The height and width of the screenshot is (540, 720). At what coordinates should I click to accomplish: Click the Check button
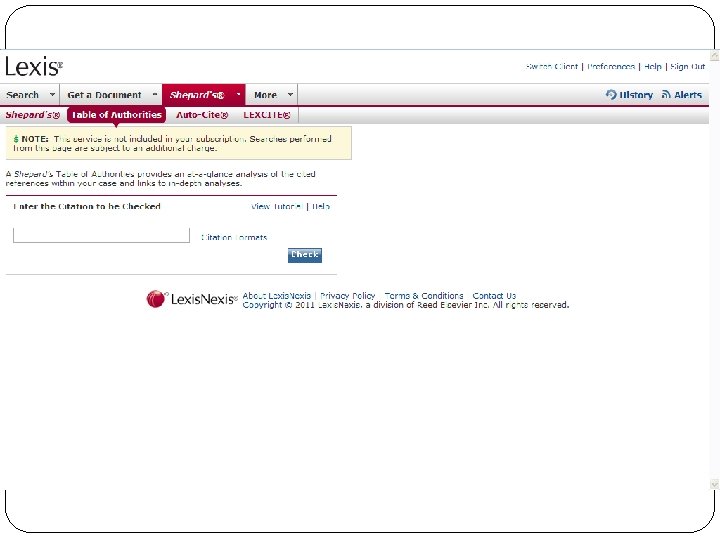pos(305,255)
